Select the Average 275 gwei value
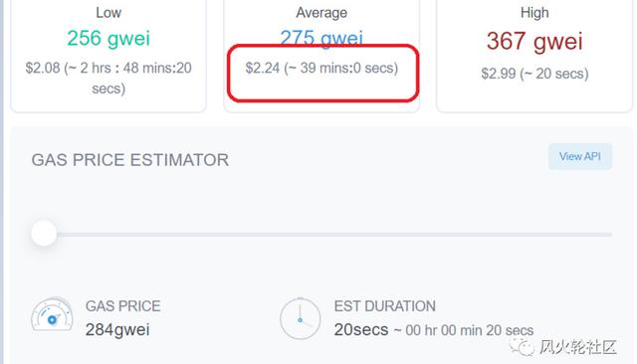Viewport: 637px width, 364px height. click(321, 39)
